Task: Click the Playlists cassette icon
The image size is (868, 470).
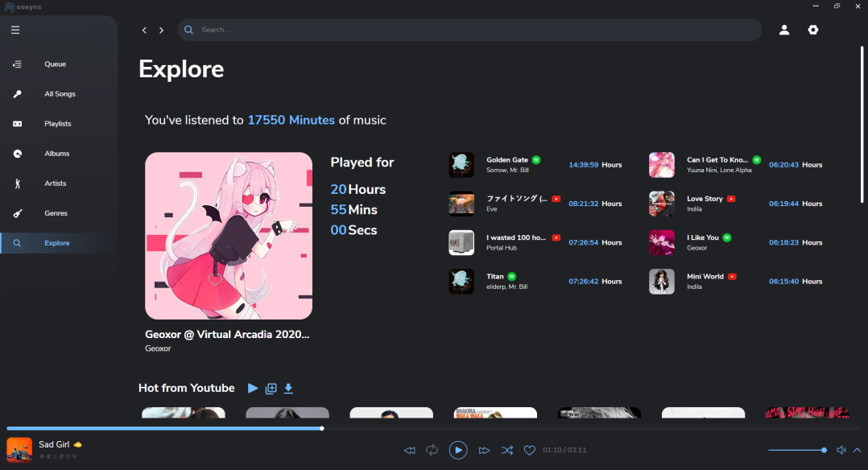Action: [x=17, y=124]
